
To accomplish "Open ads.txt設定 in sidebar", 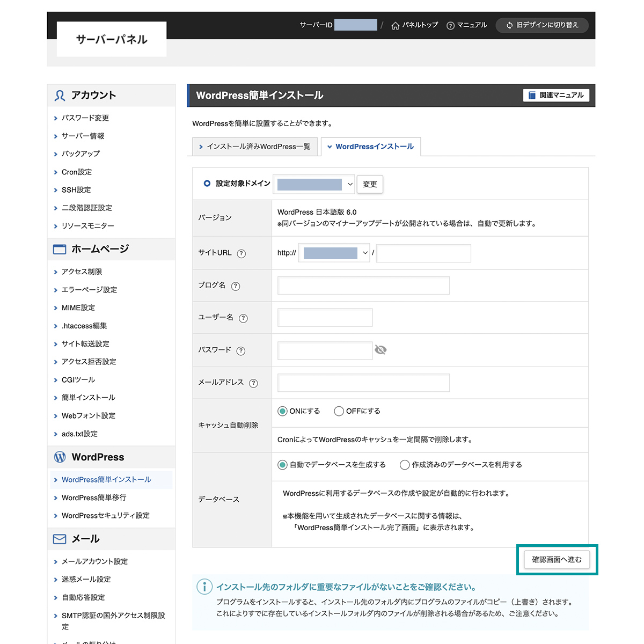I will pos(79,434).
